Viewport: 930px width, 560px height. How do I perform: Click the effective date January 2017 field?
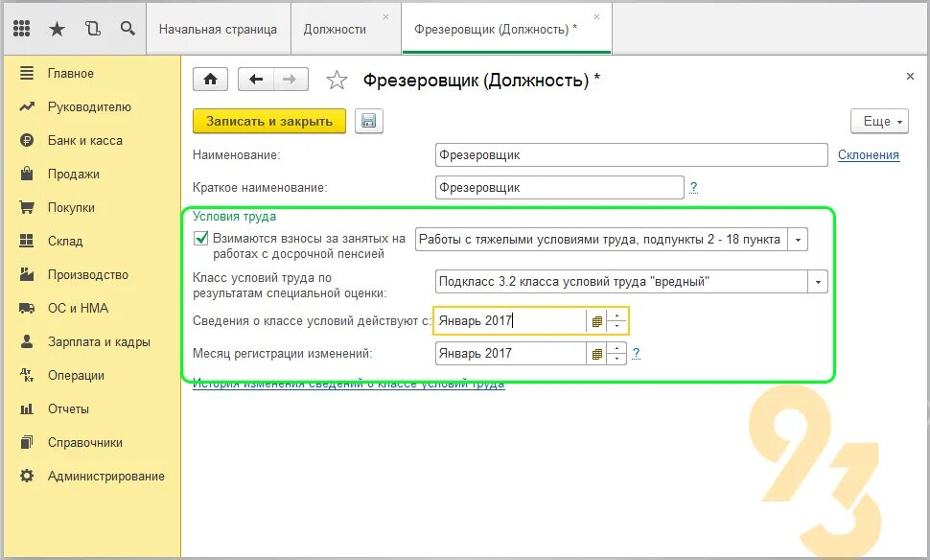[x=510, y=321]
